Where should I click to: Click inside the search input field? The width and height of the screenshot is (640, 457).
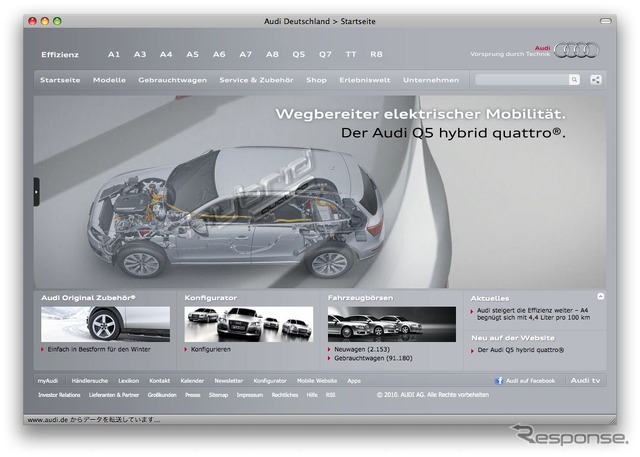[x=522, y=80]
